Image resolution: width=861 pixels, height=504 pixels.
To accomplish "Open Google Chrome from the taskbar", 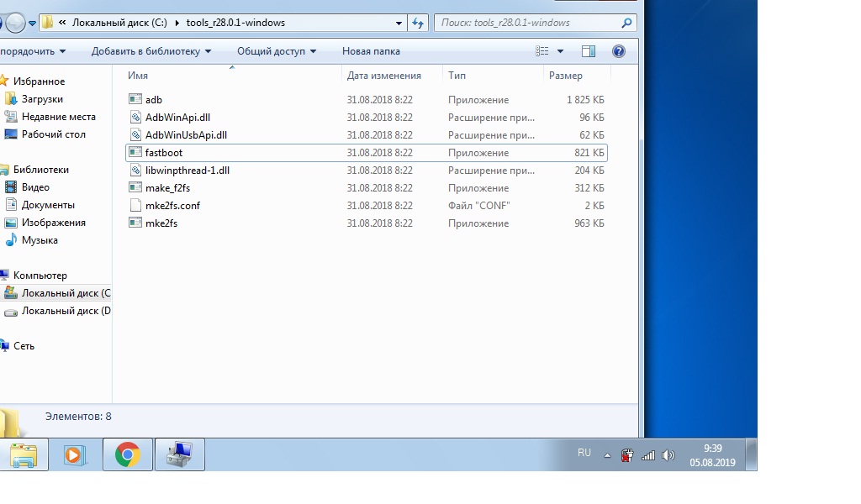I will (x=127, y=454).
